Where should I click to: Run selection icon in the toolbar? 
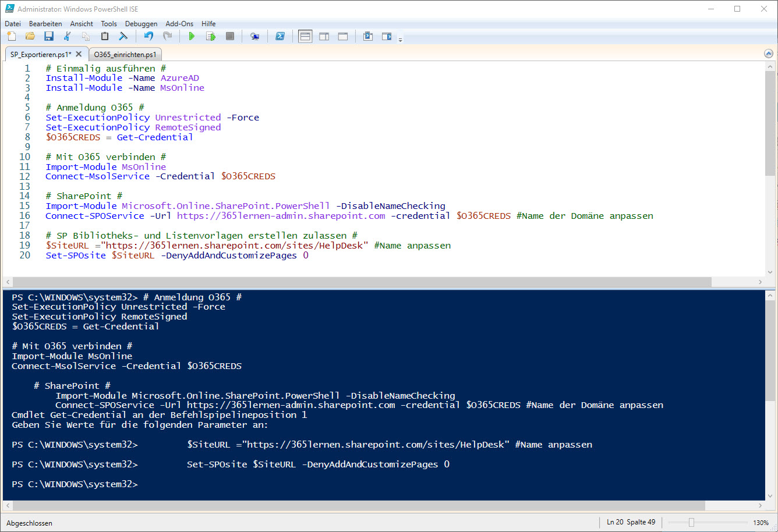pos(211,36)
